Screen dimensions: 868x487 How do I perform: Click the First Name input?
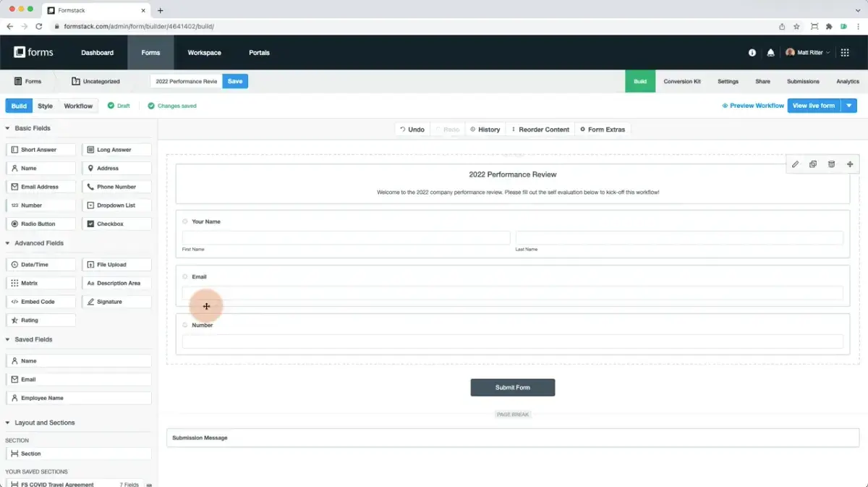point(346,237)
